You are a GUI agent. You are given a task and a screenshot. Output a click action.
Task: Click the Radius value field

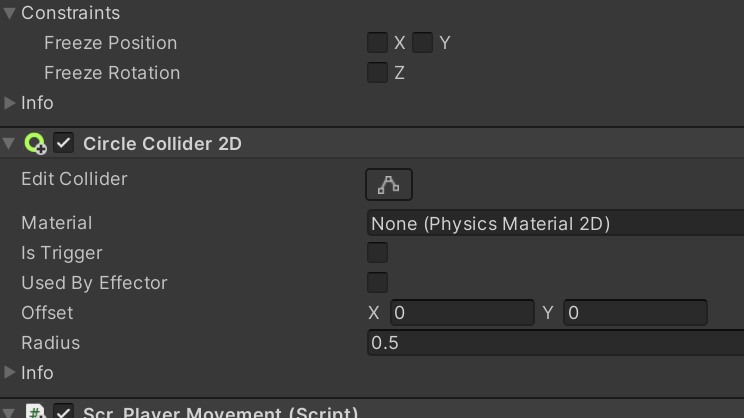tap(555, 343)
